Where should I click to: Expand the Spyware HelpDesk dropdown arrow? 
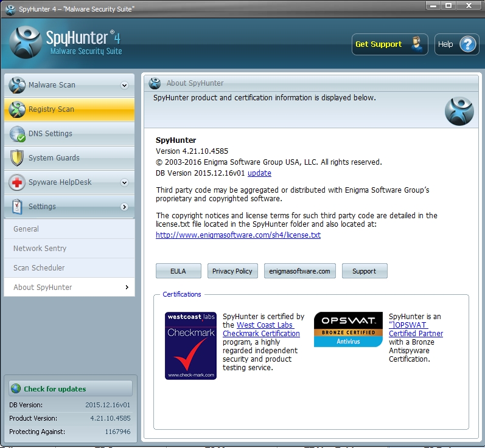coord(124,182)
